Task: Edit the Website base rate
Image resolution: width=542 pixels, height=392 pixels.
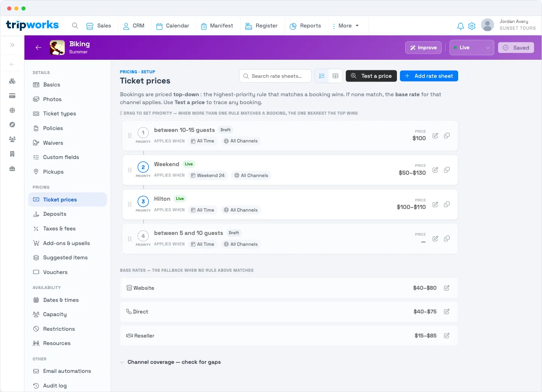Action: tap(447, 288)
